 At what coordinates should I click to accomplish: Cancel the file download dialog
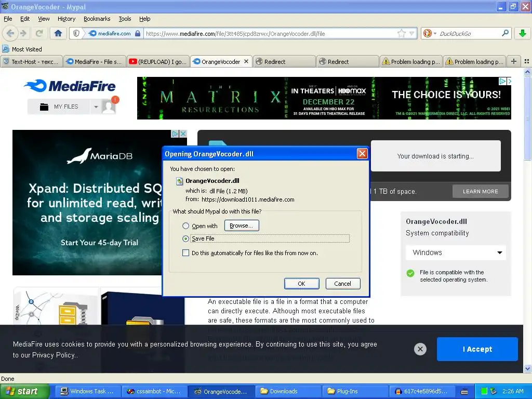click(343, 284)
